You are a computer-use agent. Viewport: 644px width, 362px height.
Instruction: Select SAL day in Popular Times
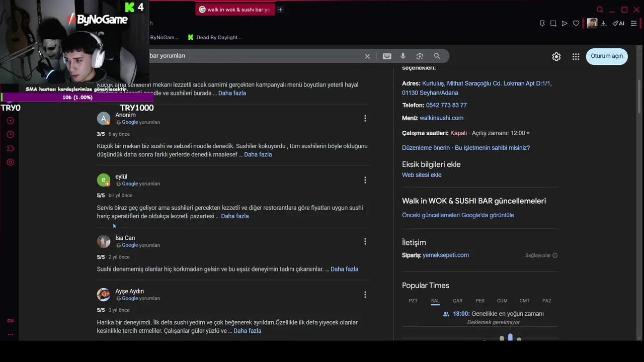(x=435, y=301)
